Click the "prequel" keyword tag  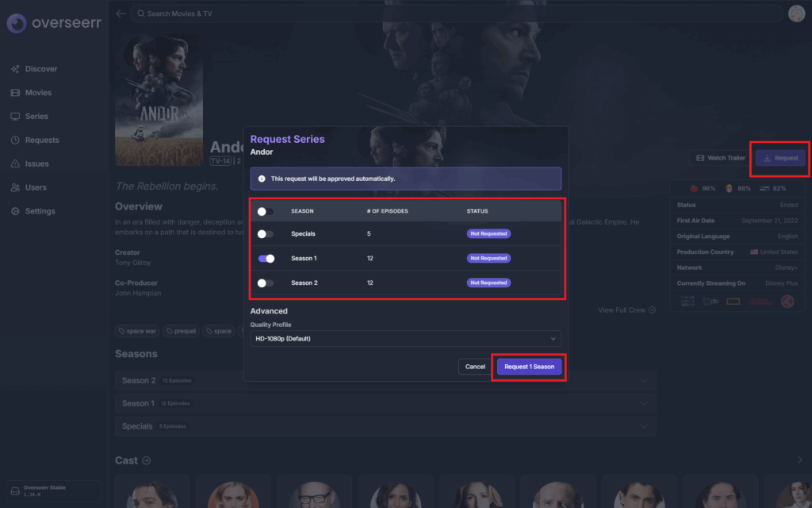(x=182, y=331)
